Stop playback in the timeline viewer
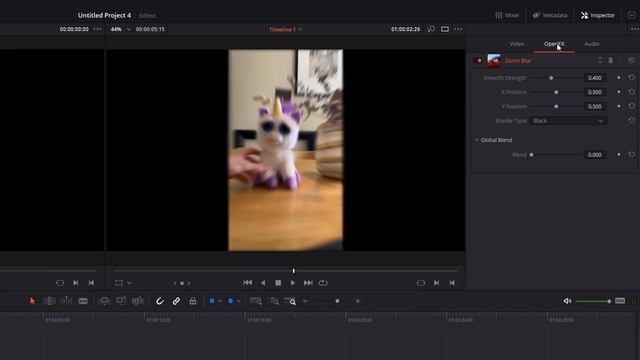Viewport: 640px width, 360px height. (x=278, y=283)
